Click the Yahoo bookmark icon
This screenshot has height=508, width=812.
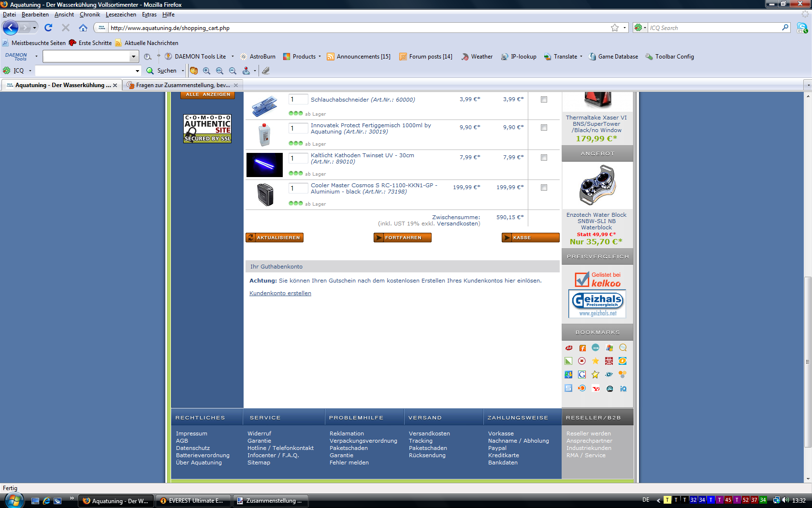[596, 388]
